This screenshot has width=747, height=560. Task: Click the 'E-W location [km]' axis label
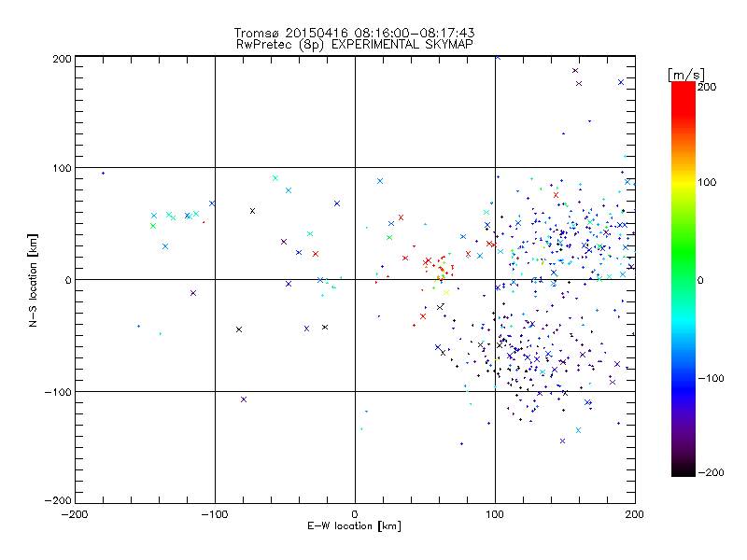point(354,526)
